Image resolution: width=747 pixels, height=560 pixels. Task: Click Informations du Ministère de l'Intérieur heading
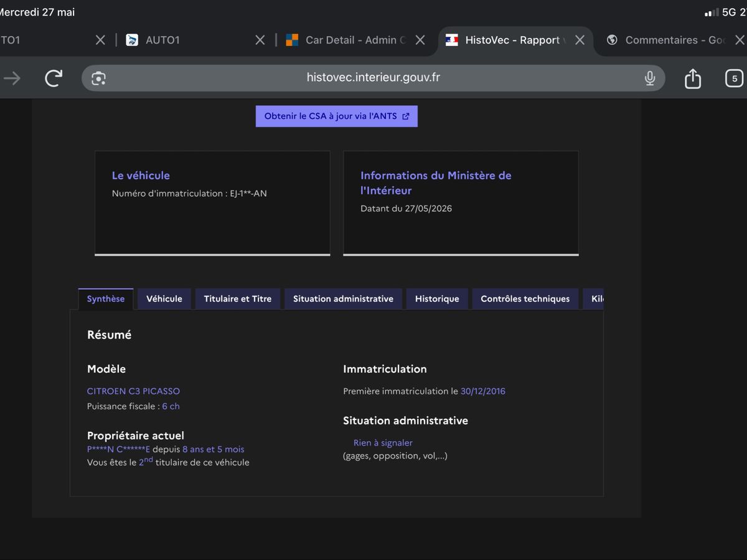[436, 183]
